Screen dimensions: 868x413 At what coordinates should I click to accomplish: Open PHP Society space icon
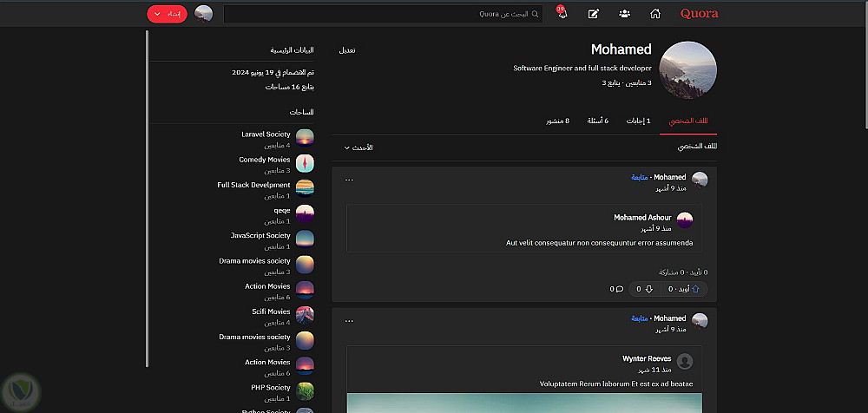coord(305,390)
